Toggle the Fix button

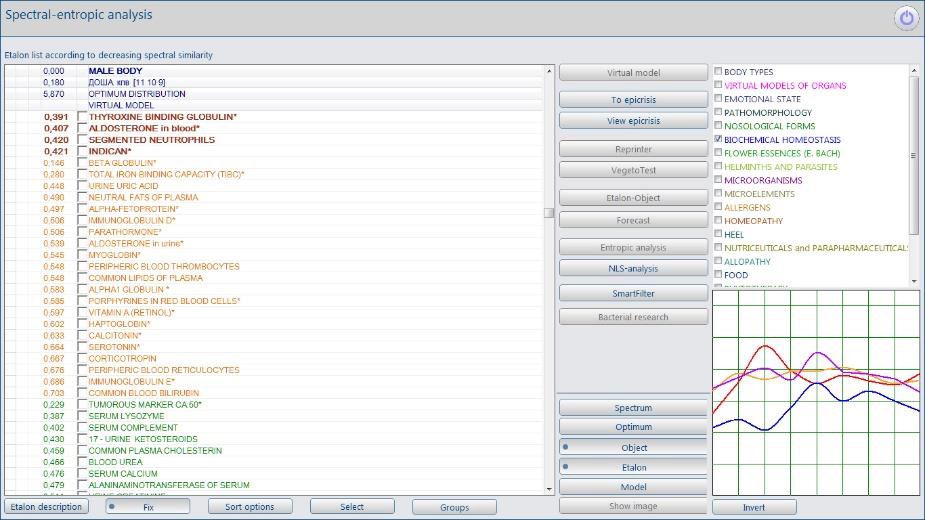click(x=147, y=506)
